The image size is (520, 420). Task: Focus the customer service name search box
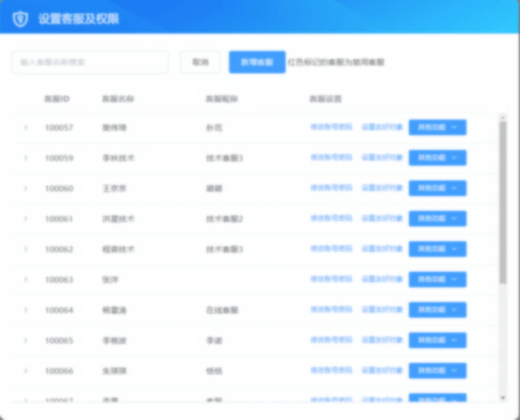pos(90,62)
